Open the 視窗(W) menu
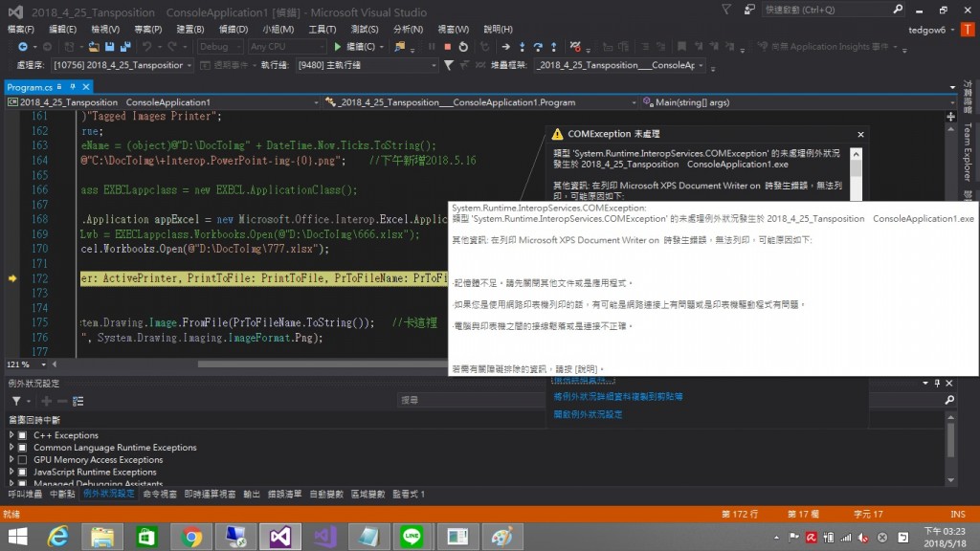This screenshot has height=551, width=980. 453,30
